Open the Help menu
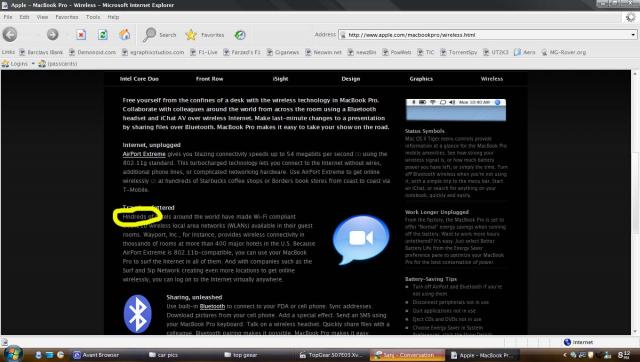The width and height of the screenshot is (640, 362). (x=113, y=17)
